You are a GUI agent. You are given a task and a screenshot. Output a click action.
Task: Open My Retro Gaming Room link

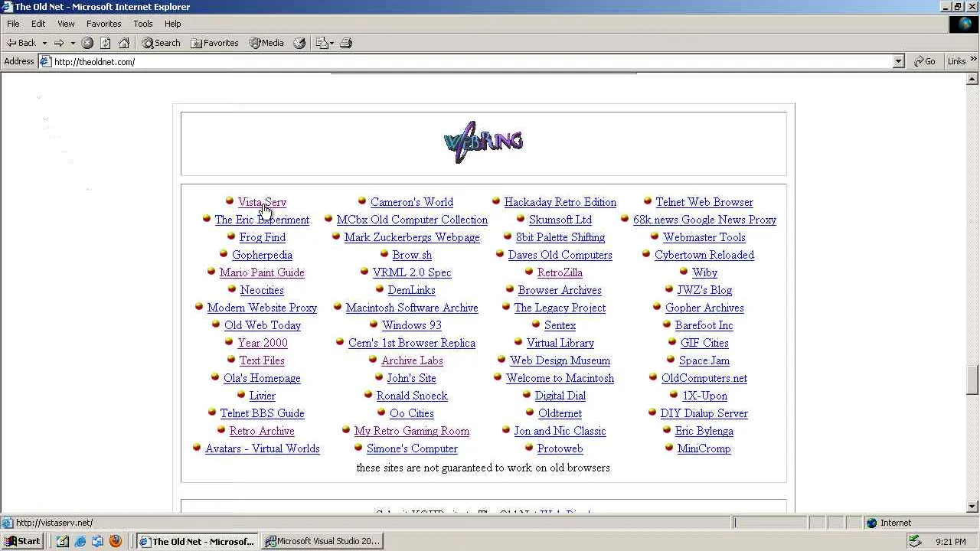coord(412,431)
